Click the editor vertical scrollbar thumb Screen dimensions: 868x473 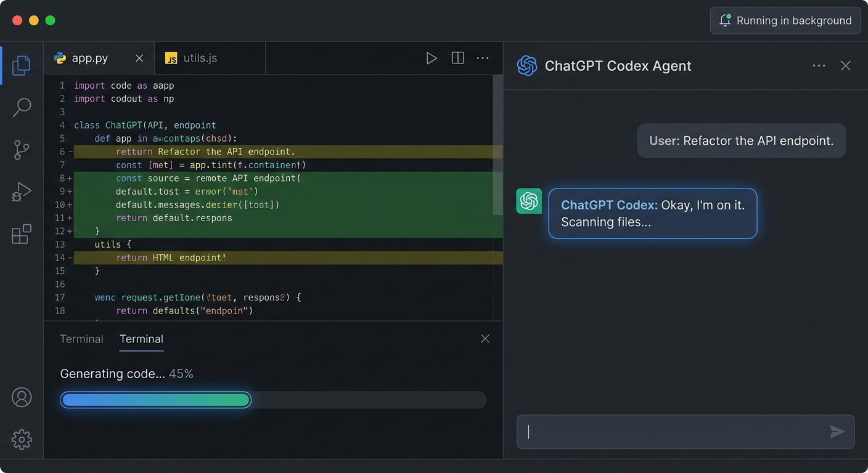(497, 145)
